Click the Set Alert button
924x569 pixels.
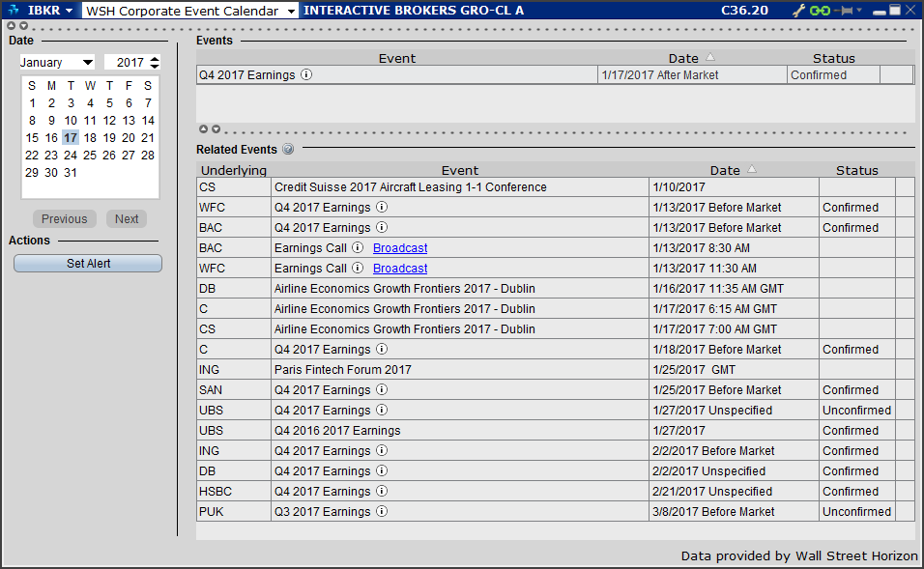click(x=88, y=264)
